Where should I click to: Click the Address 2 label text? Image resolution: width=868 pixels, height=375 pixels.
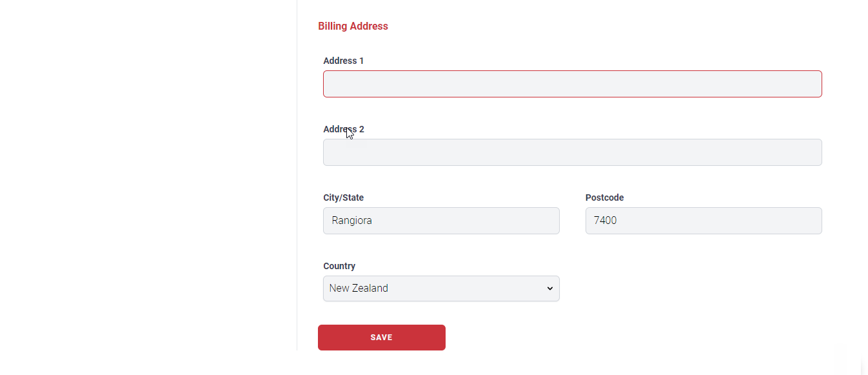(x=344, y=129)
